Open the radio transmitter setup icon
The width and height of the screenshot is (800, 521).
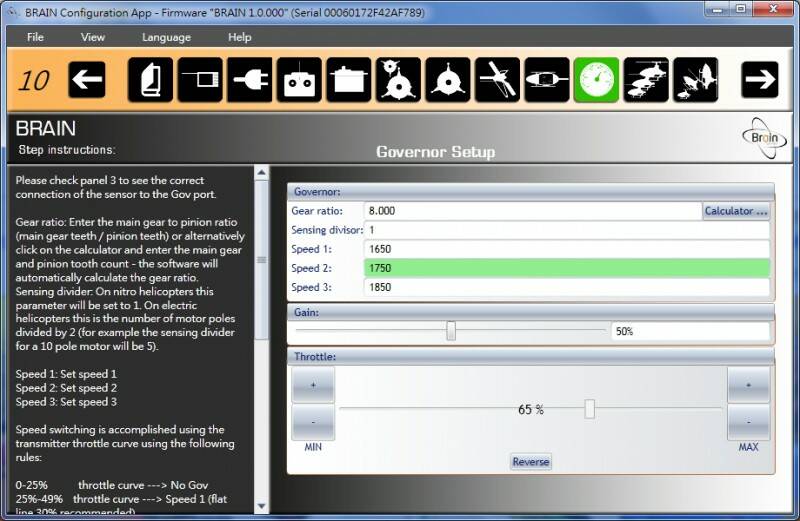[299, 80]
